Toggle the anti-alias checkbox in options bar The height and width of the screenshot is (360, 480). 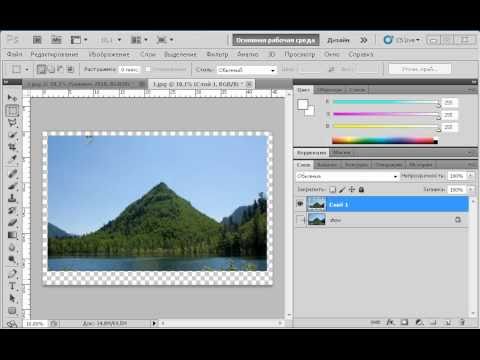(148, 69)
